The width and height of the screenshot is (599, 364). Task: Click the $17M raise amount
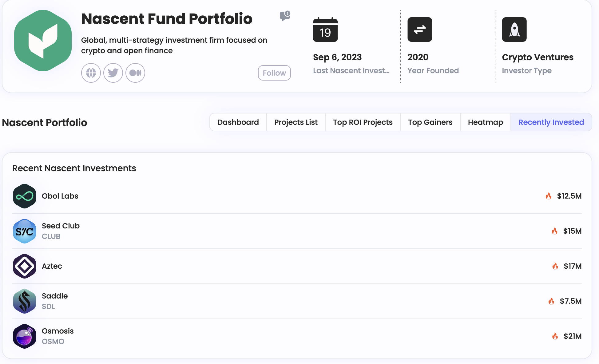pos(573,266)
